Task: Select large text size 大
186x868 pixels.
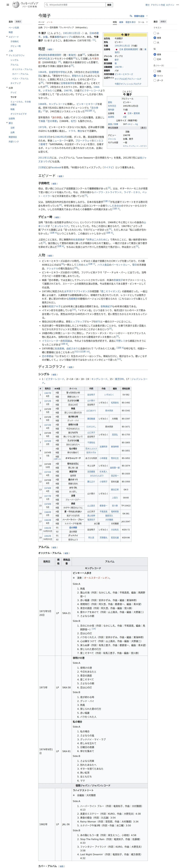Action: pyautogui.click(x=155, y=42)
